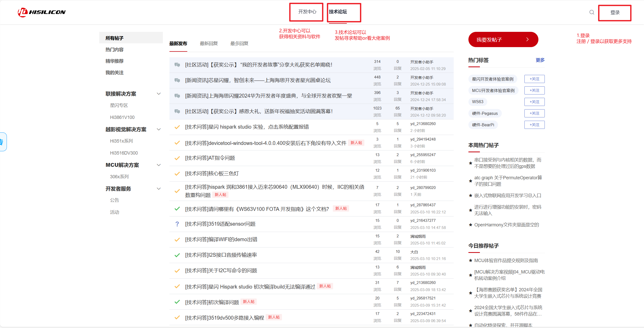
Task: Click star icon beside 嵌入式物联网应用开发学习总入口
Action: [470, 196]
